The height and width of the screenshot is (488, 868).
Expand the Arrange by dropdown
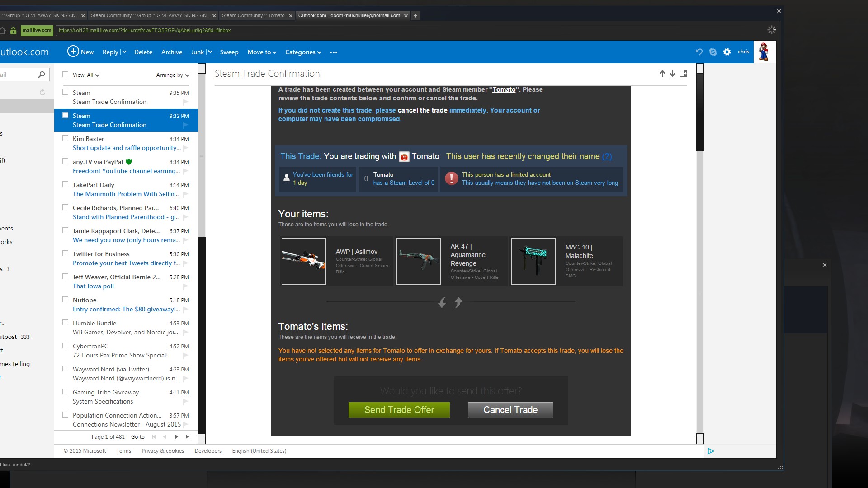point(173,75)
